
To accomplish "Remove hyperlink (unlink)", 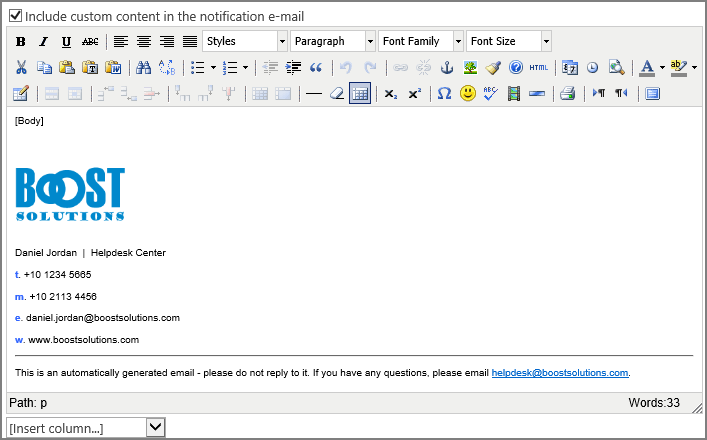I will pos(423,68).
